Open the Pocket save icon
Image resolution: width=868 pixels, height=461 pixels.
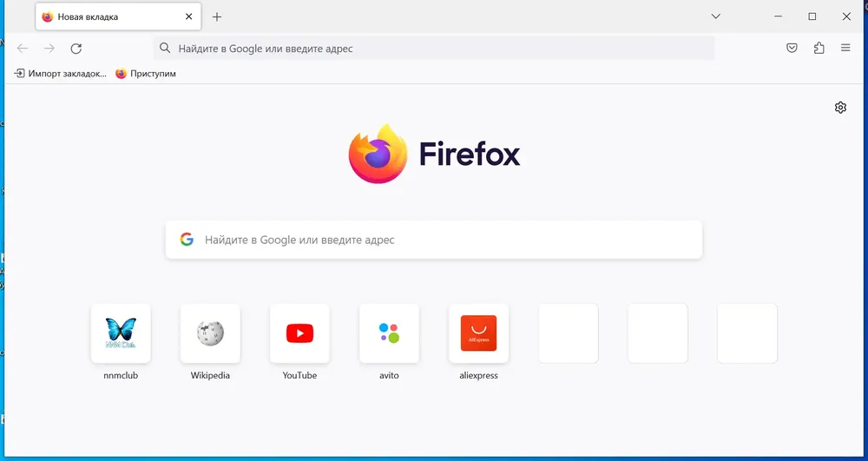(792, 48)
